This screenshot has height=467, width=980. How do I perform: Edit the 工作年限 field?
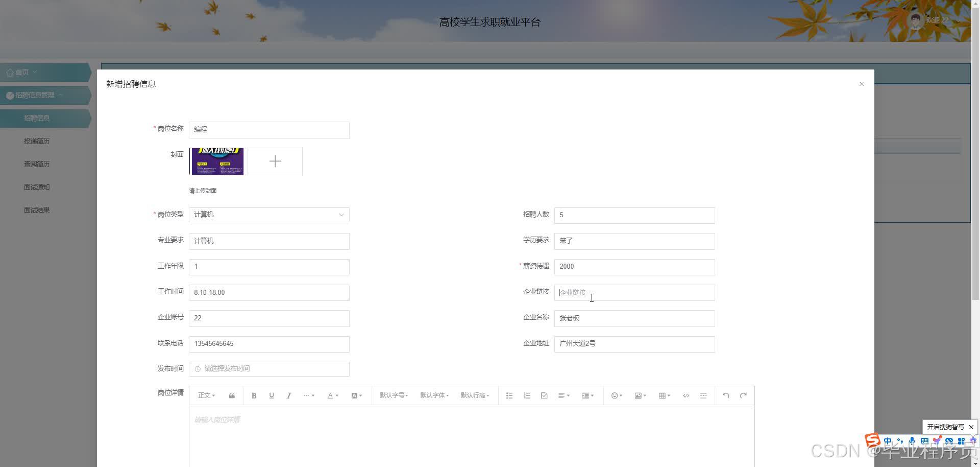269,267
